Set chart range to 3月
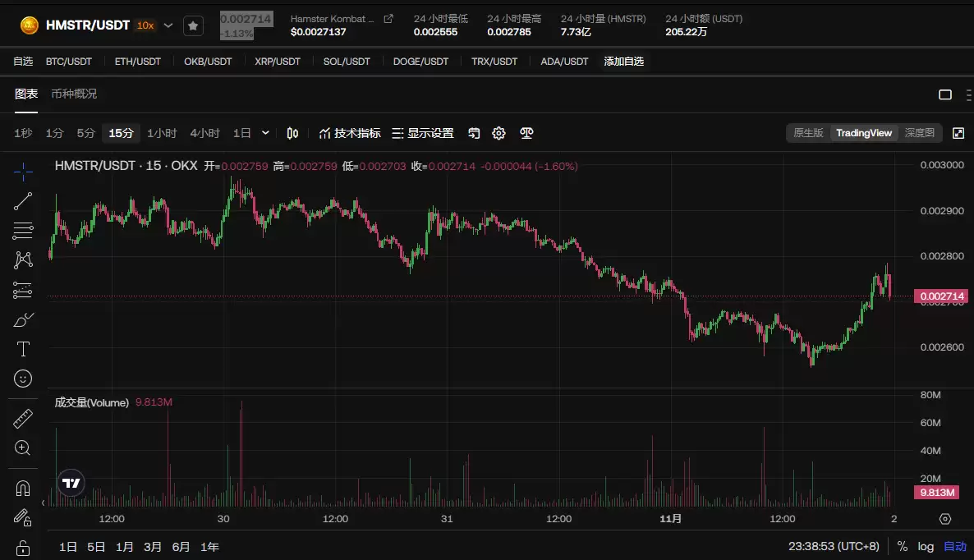Image resolution: width=974 pixels, height=560 pixels. click(x=153, y=547)
